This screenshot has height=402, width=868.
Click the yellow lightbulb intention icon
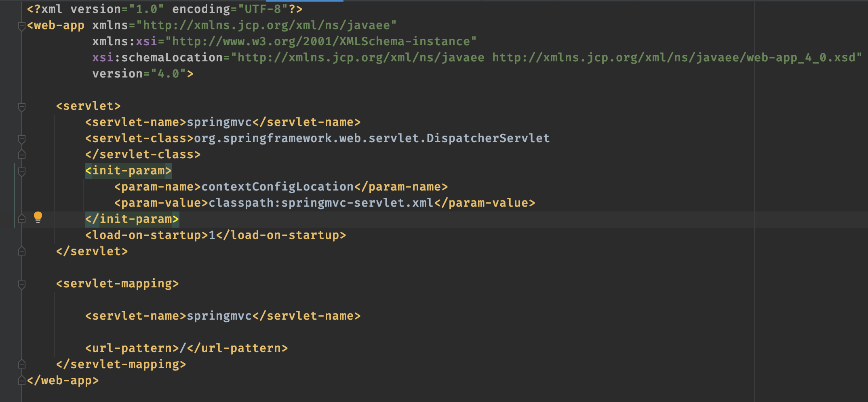pos(38,217)
